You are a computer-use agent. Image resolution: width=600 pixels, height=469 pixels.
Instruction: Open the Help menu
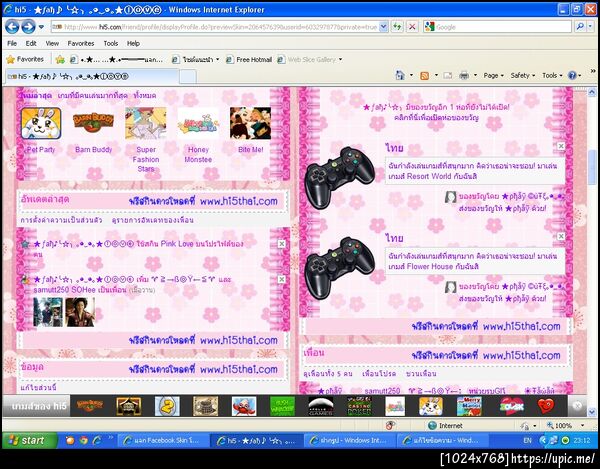(x=133, y=43)
